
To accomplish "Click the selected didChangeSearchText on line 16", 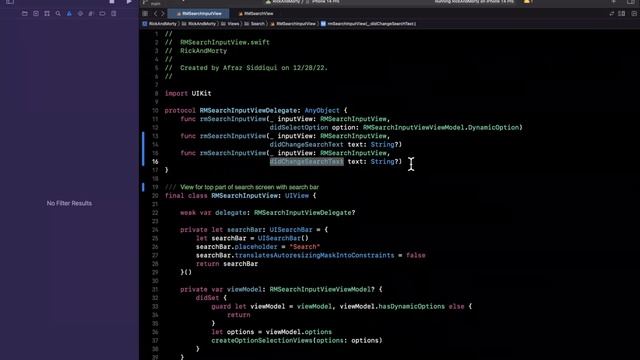I will pos(307,162).
